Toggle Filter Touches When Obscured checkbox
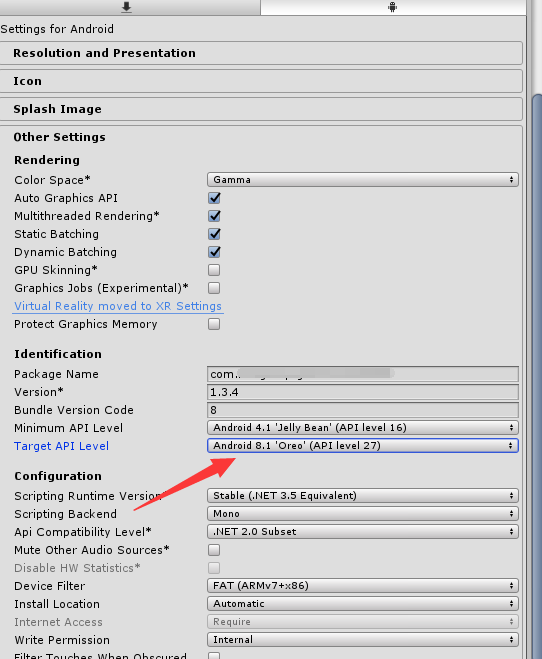The height and width of the screenshot is (659, 542). [214, 656]
